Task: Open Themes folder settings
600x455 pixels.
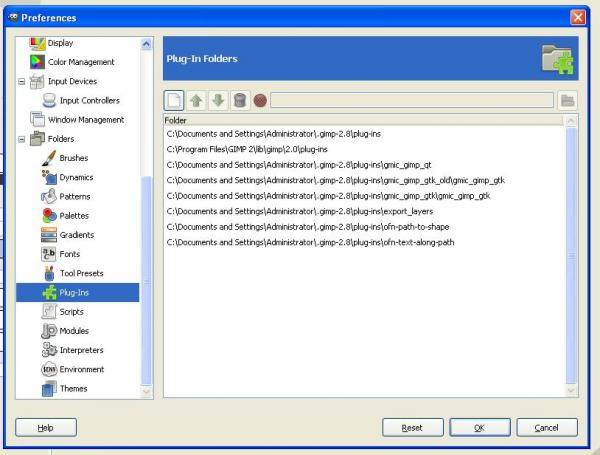Action: pos(73,389)
